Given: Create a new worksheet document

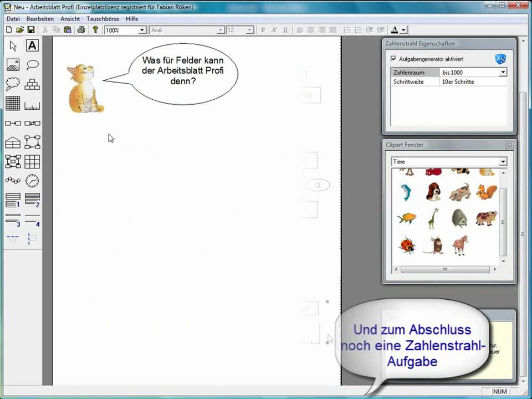Looking at the screenshot, I should [x=9, y=30].
